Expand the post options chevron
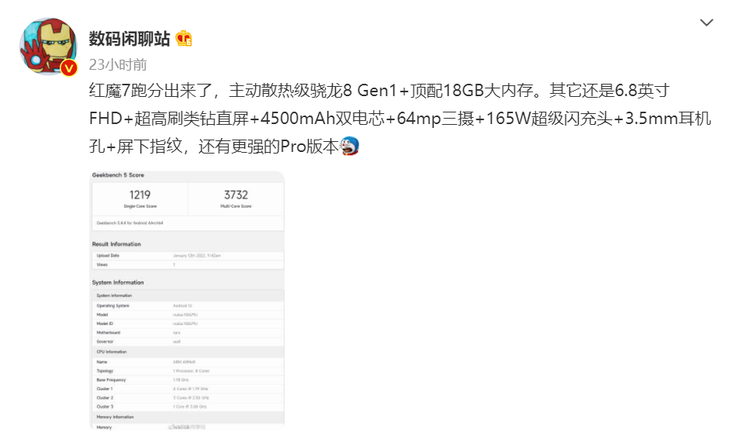Image resolution: width=730 pixels, height=442 pixels. click(x=706, y=22)
